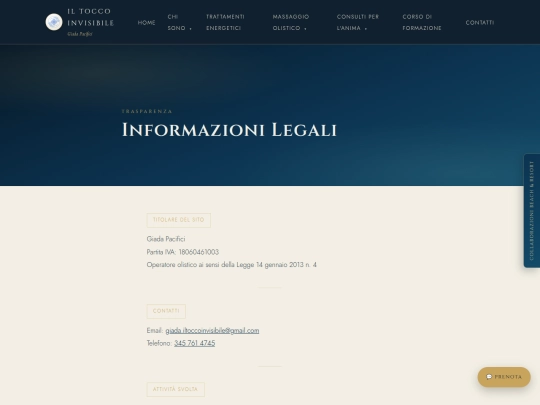Click the Attività Svolta section label
The height and width of the screenshot is (405, 540).
[176, 389]
